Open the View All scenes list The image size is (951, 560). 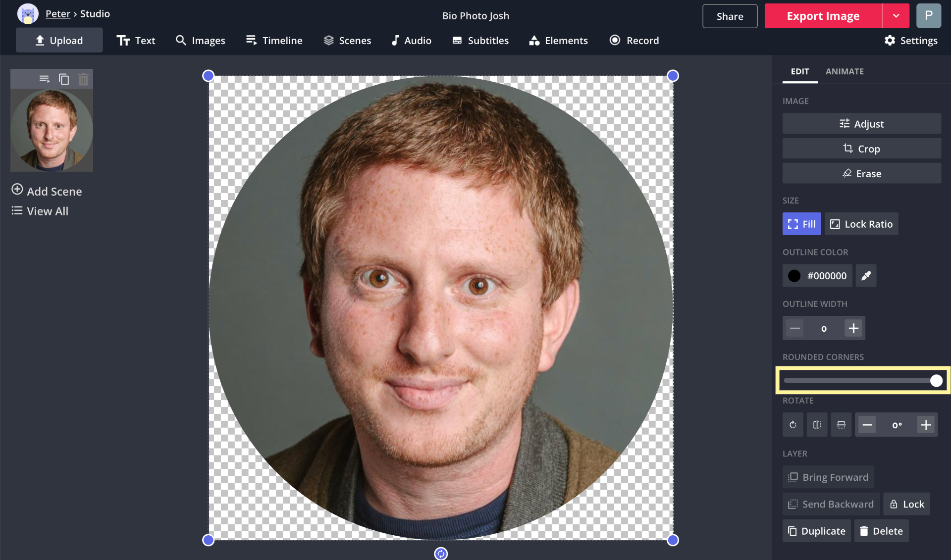tap(40, 211)
